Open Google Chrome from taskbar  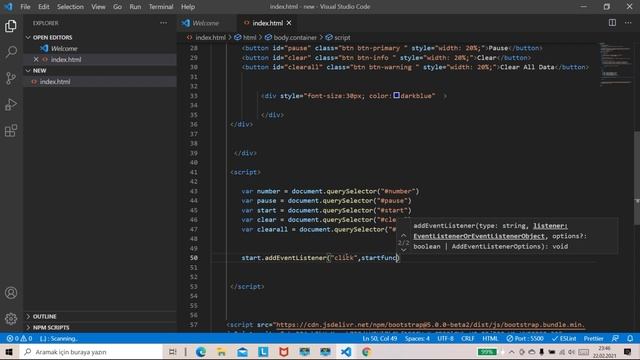point(366,352)
